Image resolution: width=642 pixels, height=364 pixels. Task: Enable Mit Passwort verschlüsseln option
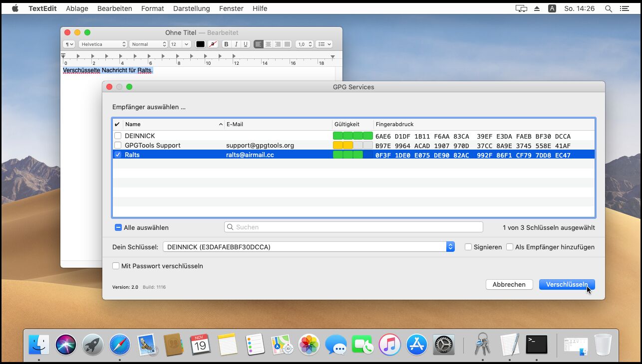click(116, 266)
